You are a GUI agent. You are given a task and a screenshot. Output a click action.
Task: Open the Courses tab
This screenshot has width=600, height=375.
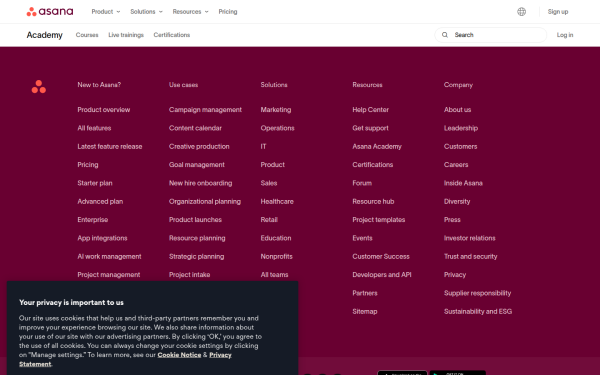click(87, 35)
